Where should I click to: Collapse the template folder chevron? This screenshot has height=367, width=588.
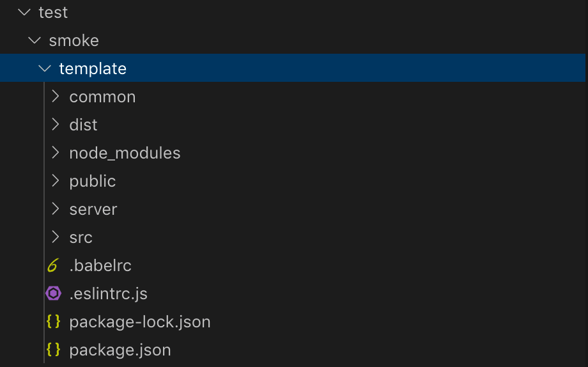point(45,68)
